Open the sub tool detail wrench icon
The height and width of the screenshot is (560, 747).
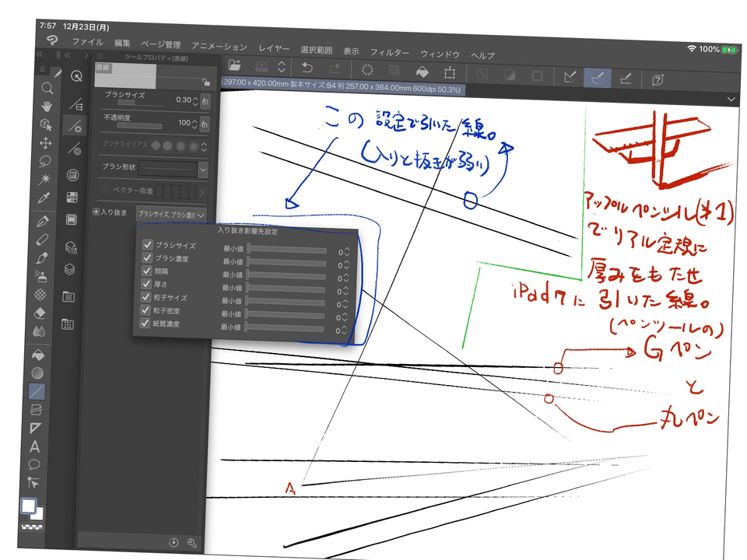pos(191,542)
